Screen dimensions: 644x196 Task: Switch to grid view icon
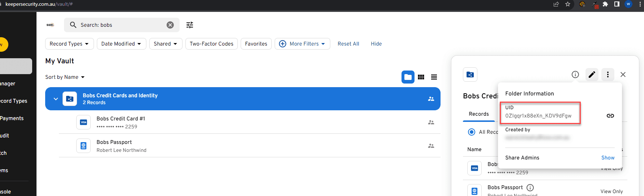pyautogui.click(x=421, y=77)
